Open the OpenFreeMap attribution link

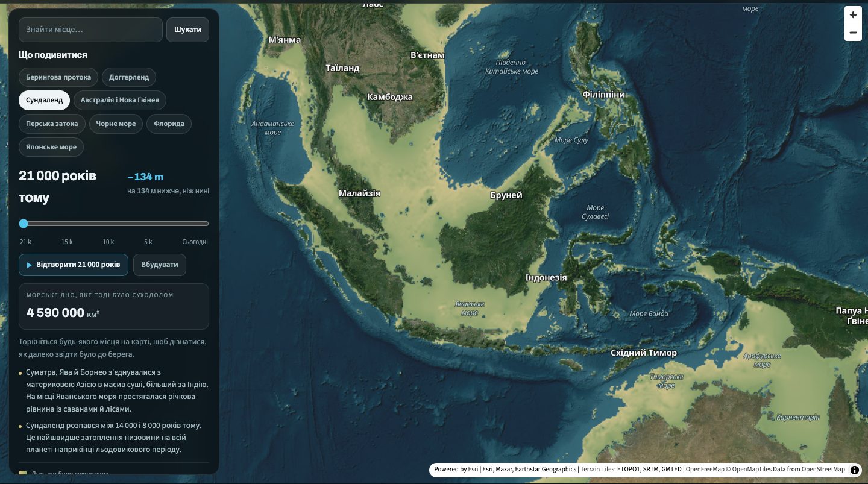(x=705, y=470)
